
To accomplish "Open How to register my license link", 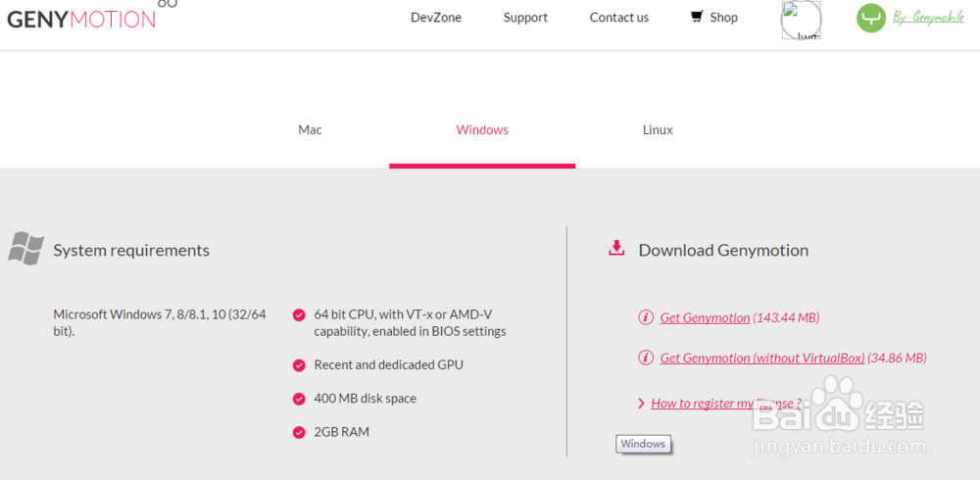I will [726, 404].
